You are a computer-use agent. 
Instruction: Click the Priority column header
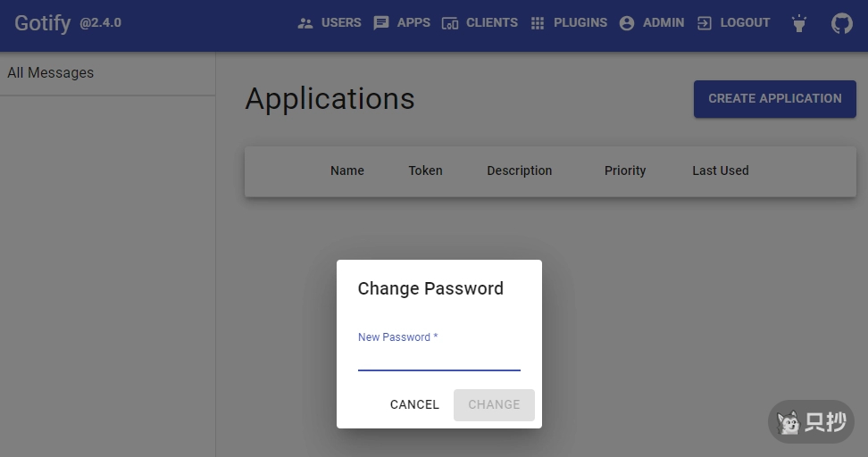625,170
